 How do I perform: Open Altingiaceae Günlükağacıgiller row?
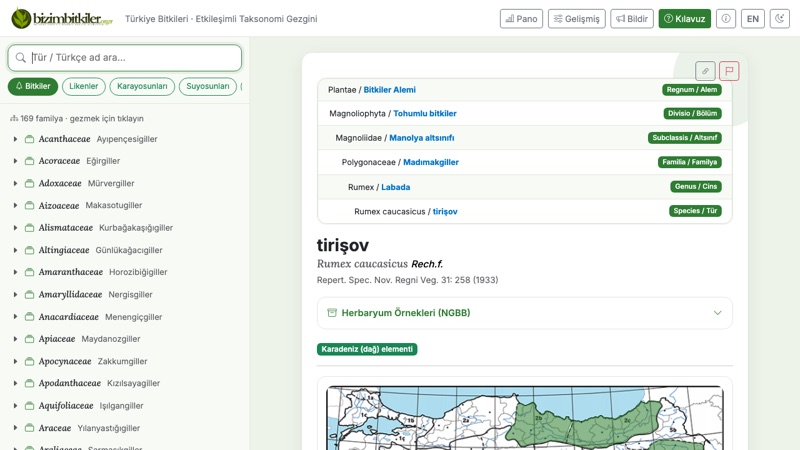[x=124, y=250]
